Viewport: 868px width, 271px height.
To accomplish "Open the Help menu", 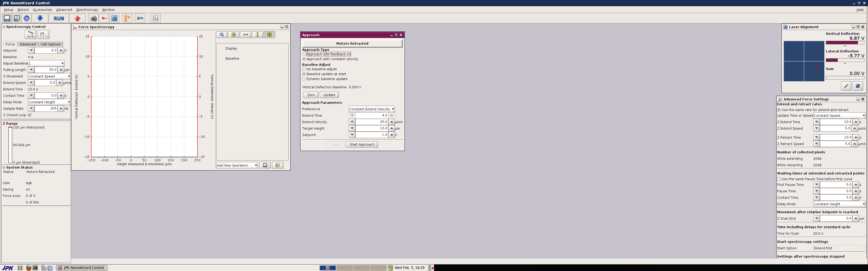I will click(x=860, y=10).
